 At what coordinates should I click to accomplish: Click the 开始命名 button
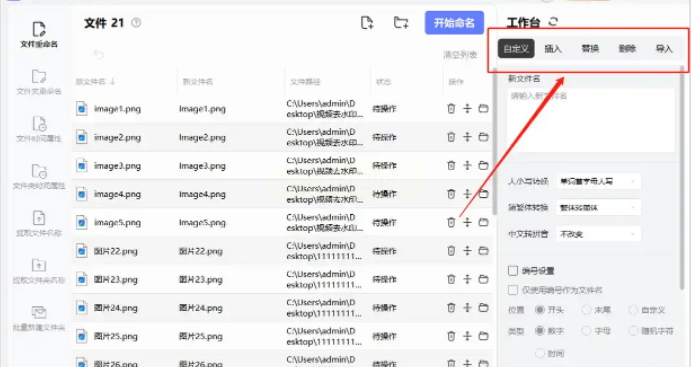pos(454,22)
